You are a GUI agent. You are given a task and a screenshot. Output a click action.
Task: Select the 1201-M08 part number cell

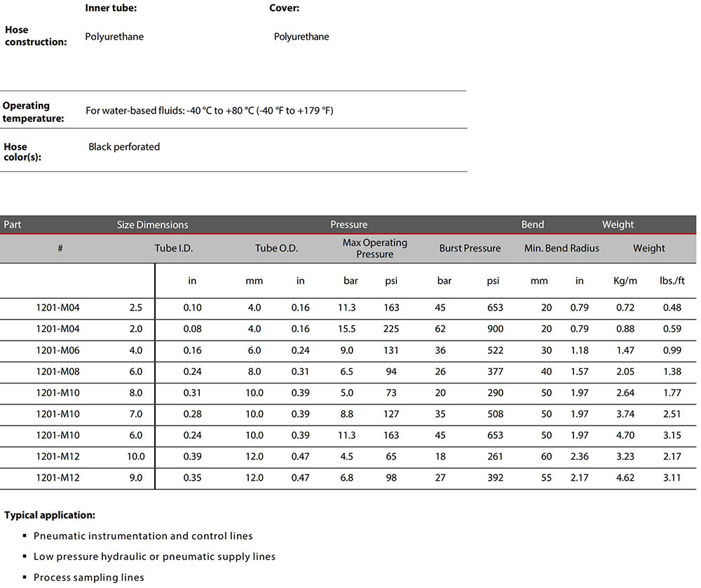click(x=57, y=371)
